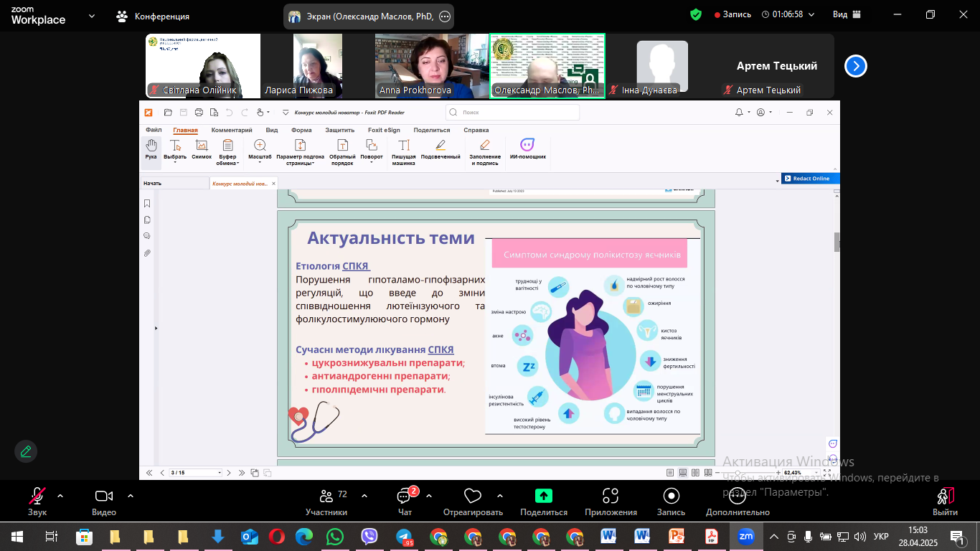Click the green Поделиться share button
The image size is (980, 551).
point(544,501)
